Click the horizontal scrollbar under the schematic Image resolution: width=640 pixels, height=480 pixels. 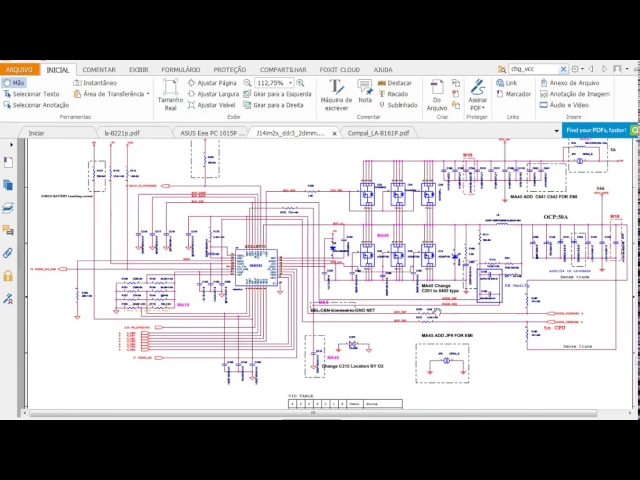313,413
